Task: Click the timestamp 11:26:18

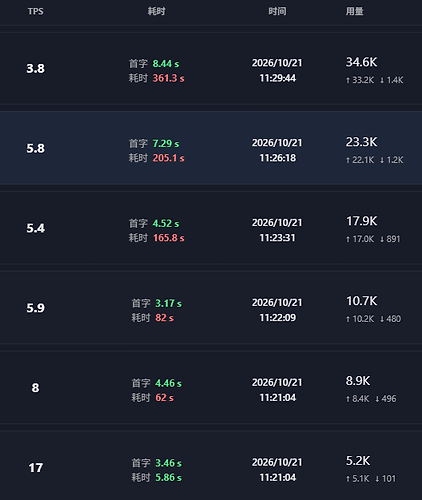Action: [277, 158]
